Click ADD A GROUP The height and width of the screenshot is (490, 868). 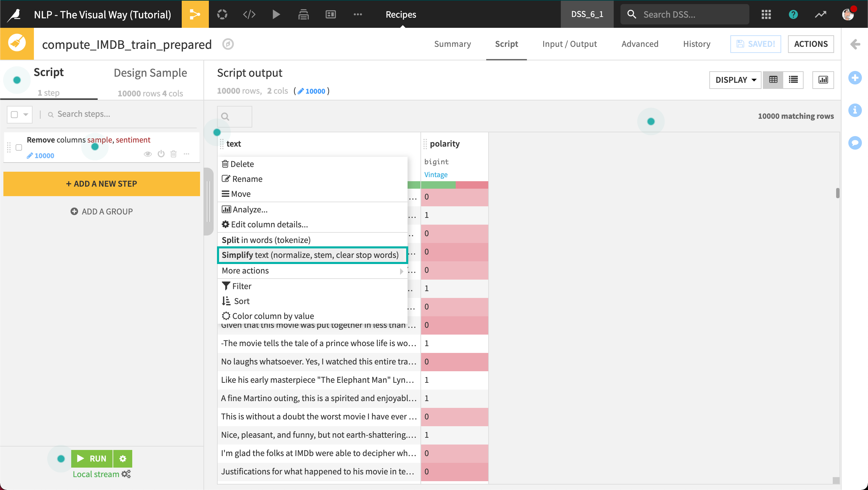102,211
